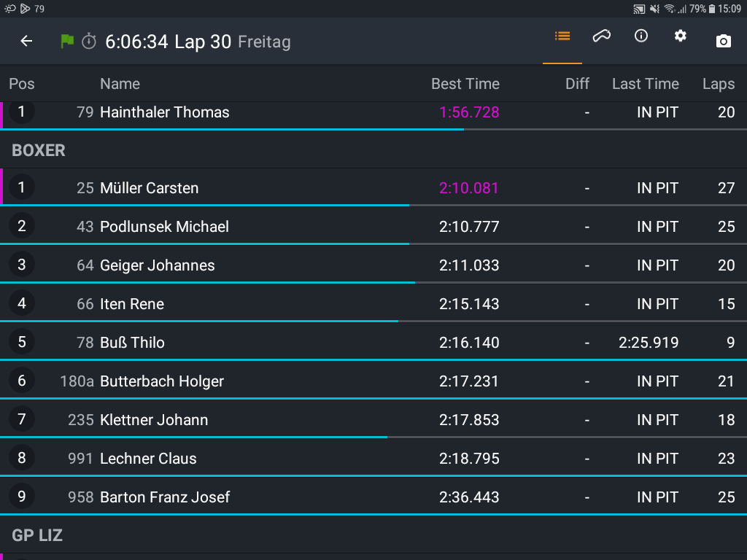Screen dimensions: 747x560
Task: Open Podlunsek Michael's entry
Action: tap(373, 226)
